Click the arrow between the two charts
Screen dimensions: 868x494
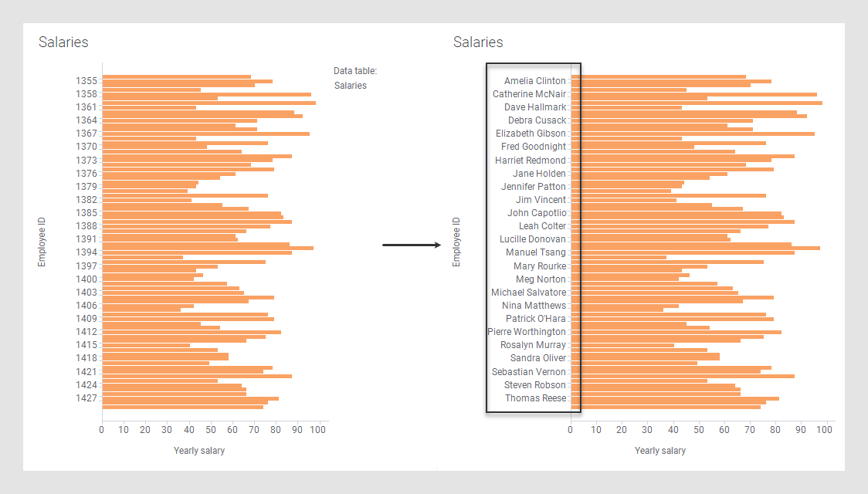[411, 245]
